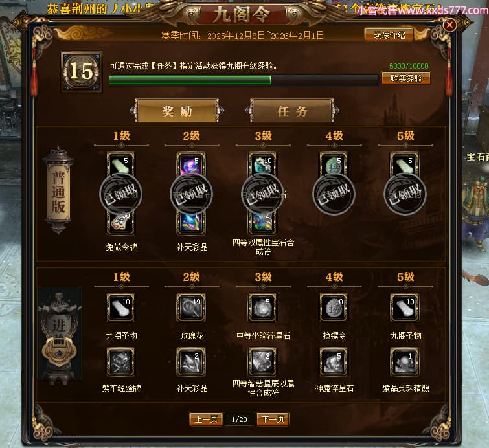Close the 九阁令 window
This screenshot has height=448, width=489.
[449, 25]
